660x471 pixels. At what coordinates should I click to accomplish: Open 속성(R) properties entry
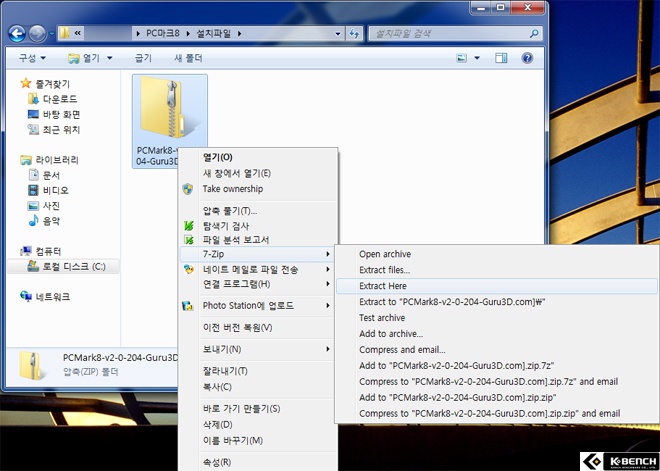coord(258,462)
